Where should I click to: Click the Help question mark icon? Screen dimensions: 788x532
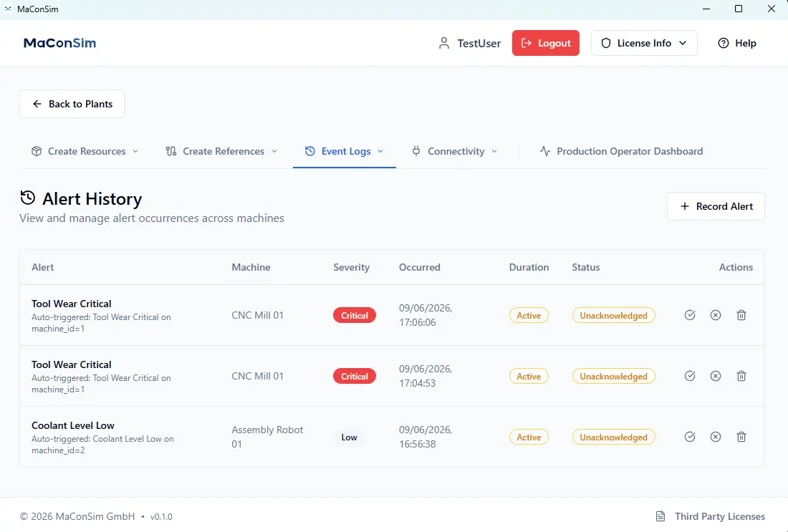(x=724, y=43)
